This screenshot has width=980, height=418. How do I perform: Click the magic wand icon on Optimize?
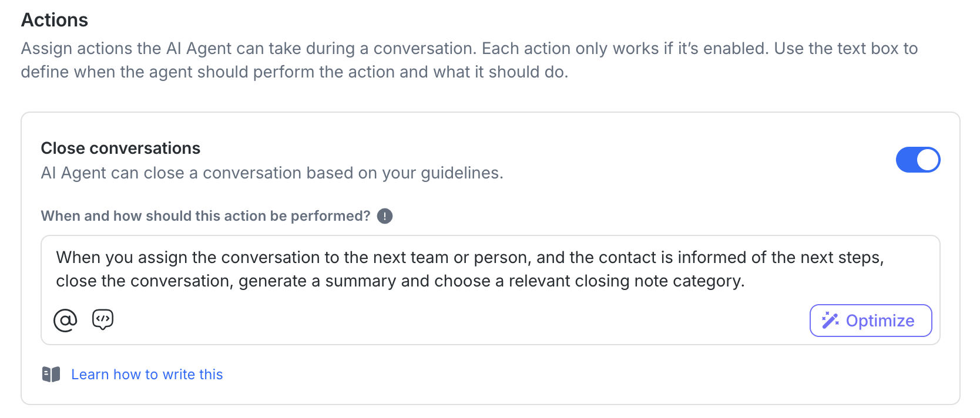tap(830, 321)
